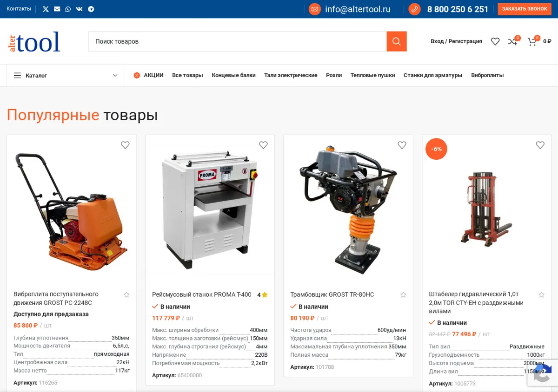Open the wishlist heart icon in header
Image resolution: width=558 pixels, height=392 pixels.
click(x=495, y=41)
